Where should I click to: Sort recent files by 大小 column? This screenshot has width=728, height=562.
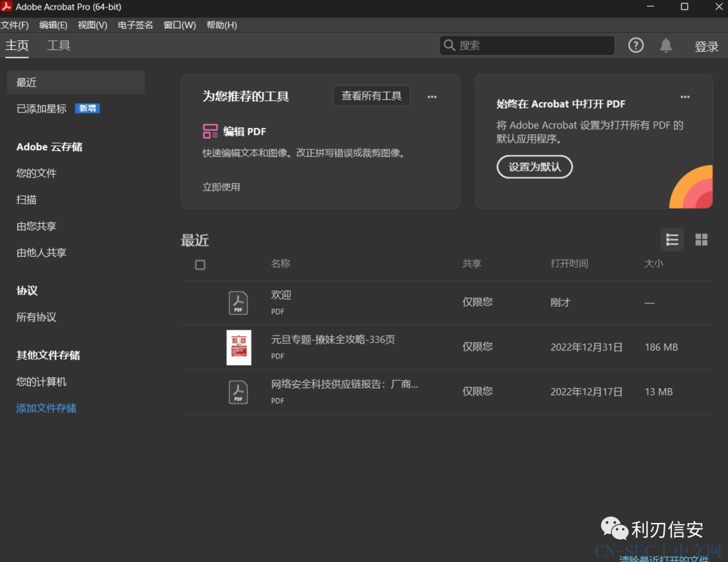[654, 263]
